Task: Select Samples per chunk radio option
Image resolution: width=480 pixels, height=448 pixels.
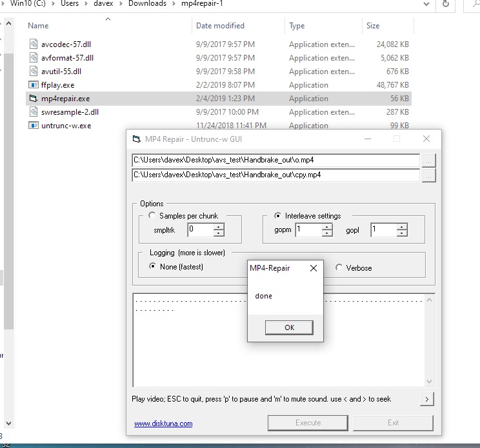Action: 152,215
